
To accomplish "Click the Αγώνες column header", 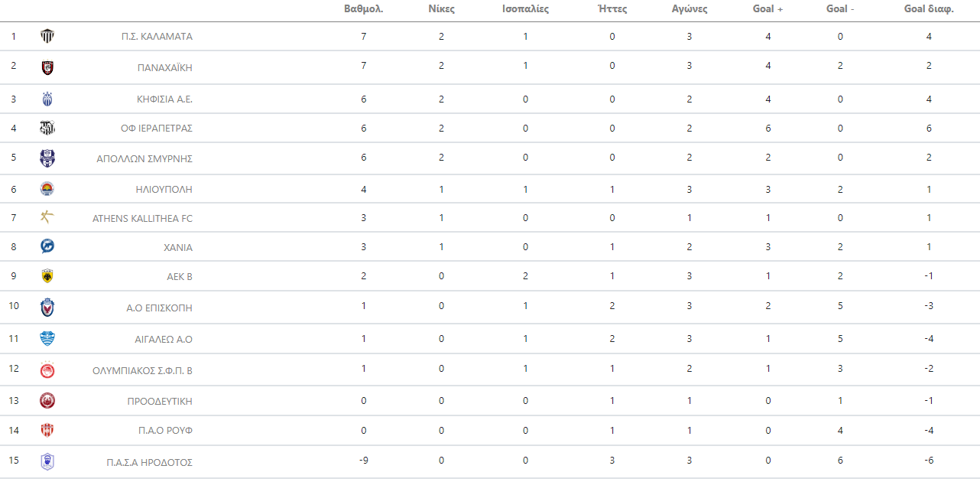I will click(689, 10).
